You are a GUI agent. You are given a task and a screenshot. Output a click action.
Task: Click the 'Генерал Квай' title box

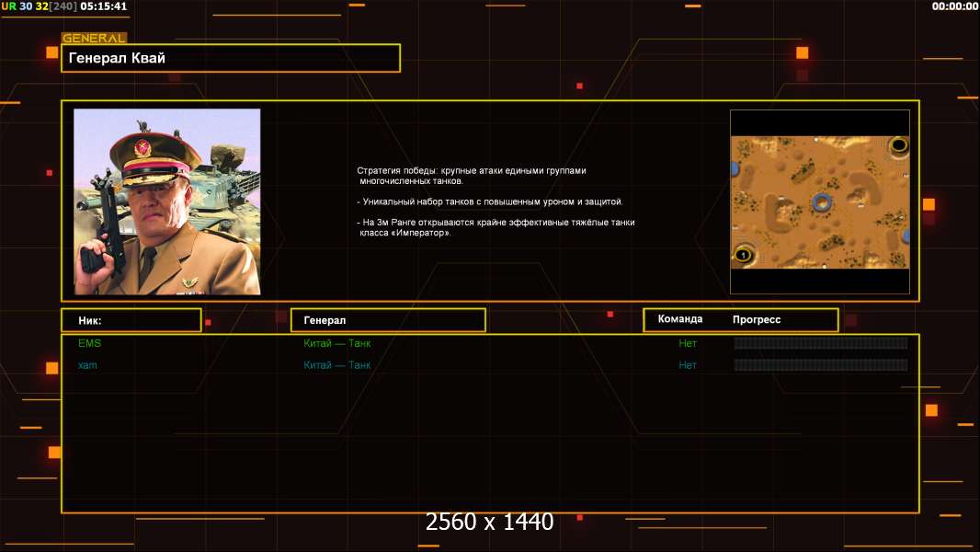[231, 58]
